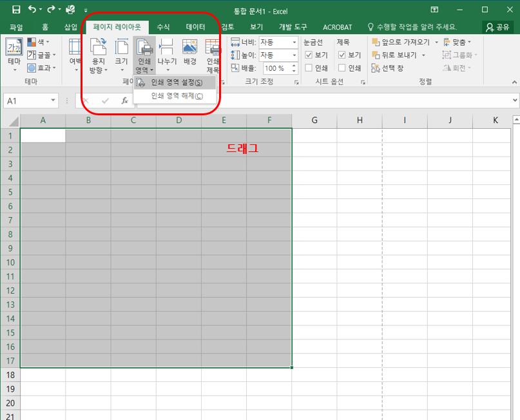Open 용지 방향 orientation menu
Screen dimensions: 520x420
point(99,55)
